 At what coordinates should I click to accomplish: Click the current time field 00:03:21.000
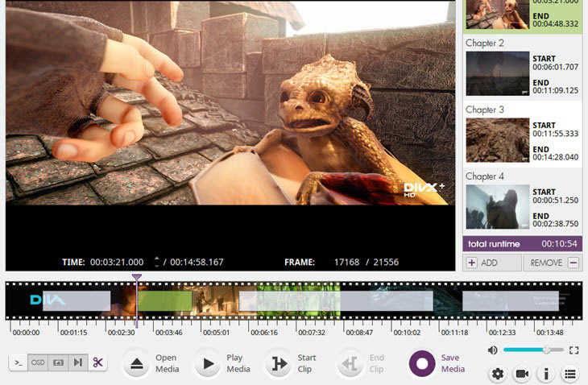pyautogui.click(x=117, y=262)
